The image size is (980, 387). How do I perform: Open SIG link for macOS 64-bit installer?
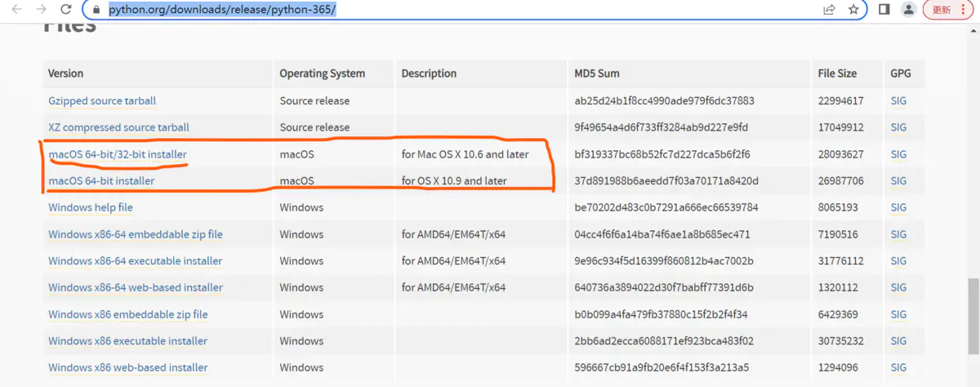898,180
